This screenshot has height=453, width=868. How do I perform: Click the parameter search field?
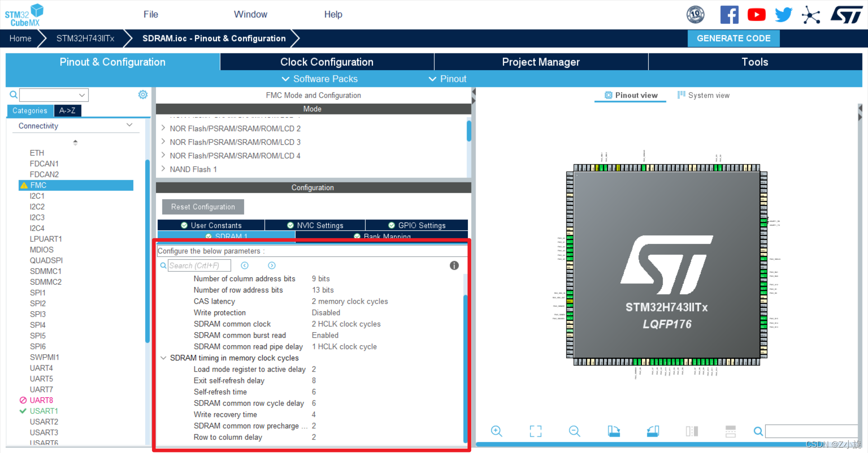pos(199,266)
